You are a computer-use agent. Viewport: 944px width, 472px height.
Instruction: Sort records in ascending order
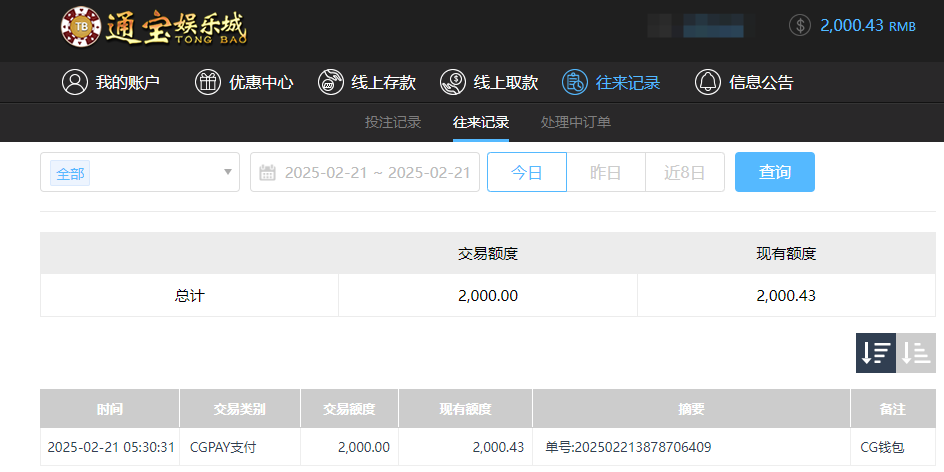point(916,353)
